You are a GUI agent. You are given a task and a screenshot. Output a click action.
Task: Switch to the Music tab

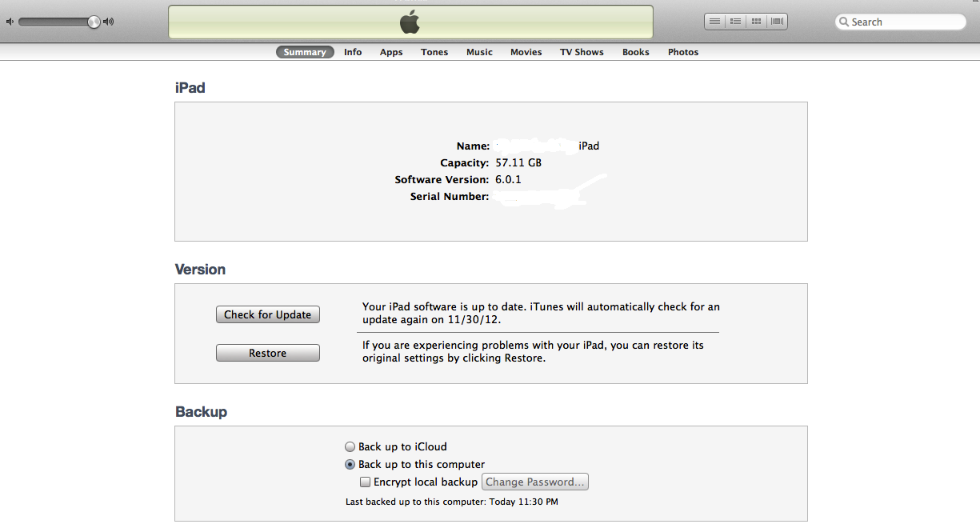coord(479,52)
